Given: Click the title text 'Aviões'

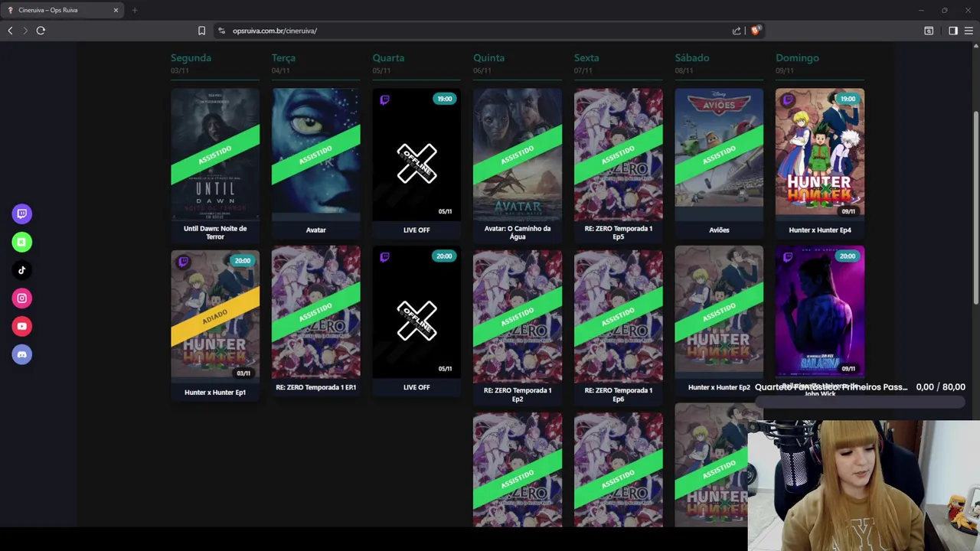Looking at the screenshot, I should tap(719, 230).
